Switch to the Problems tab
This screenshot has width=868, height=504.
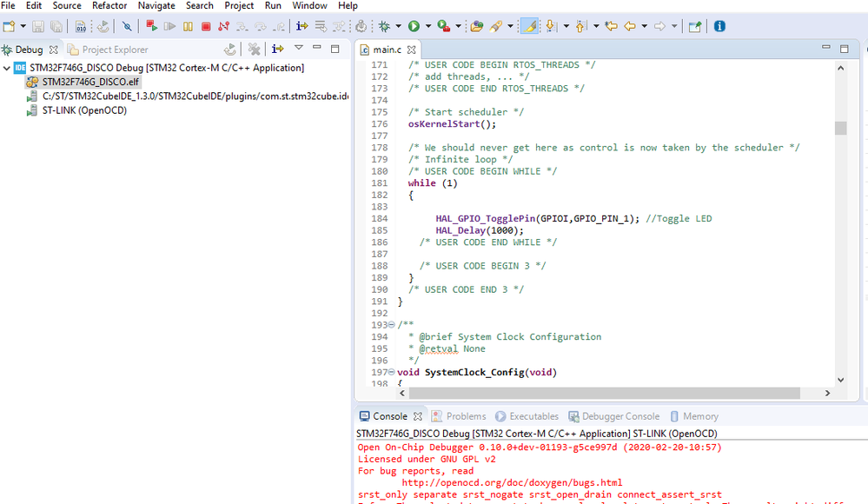pyautogui.click(x=459, y=416)
